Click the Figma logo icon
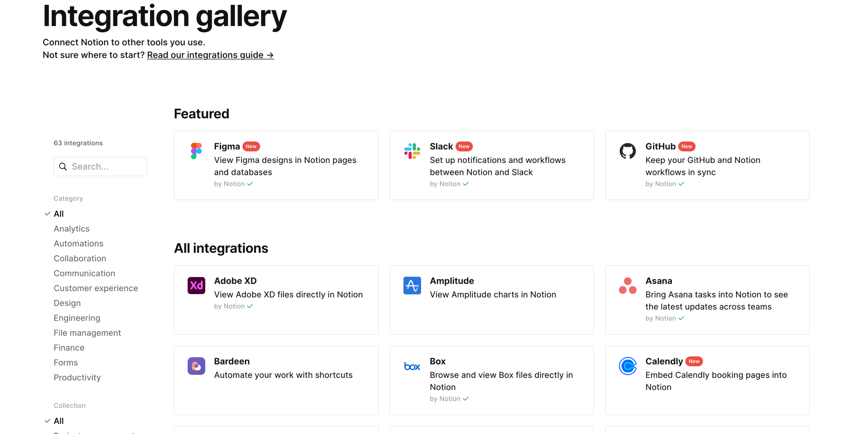 pyautogui.click(x=196, y=151)
